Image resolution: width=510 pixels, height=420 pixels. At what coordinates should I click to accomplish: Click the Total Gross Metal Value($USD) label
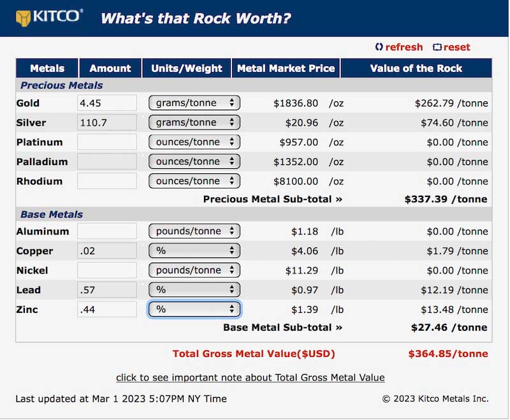click(x=254, y=353)
